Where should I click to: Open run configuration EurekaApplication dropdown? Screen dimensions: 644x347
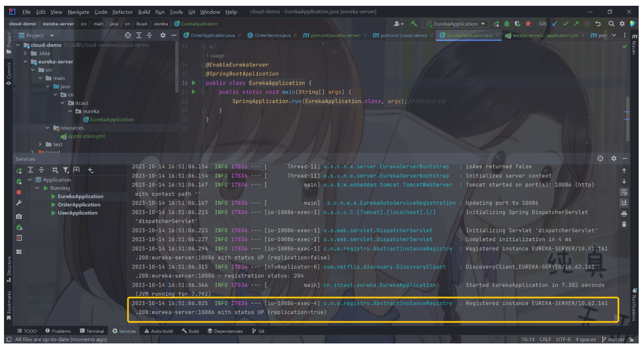[455, 24]
